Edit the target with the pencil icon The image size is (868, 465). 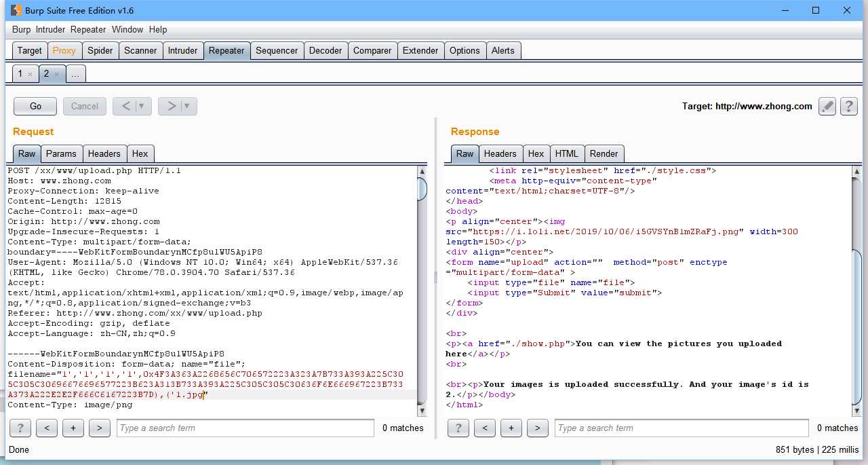click(x=827, y=106)
